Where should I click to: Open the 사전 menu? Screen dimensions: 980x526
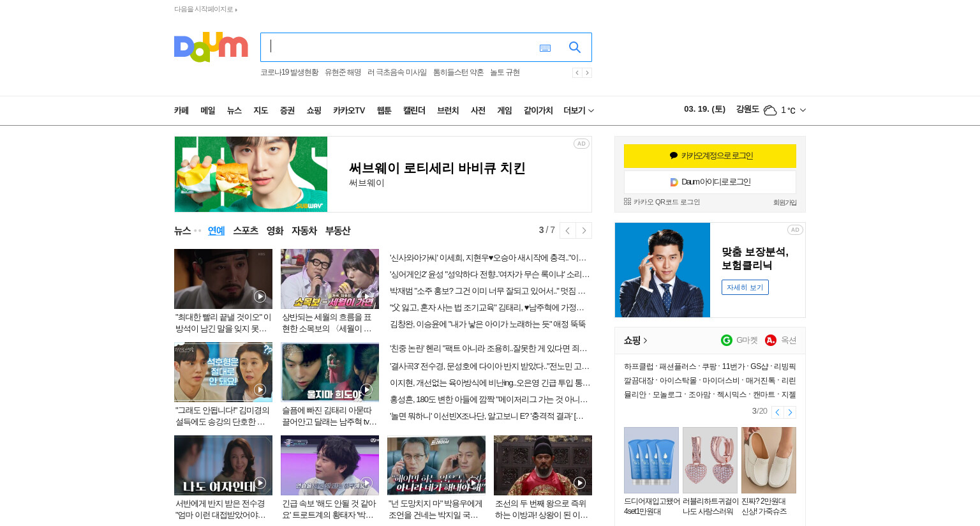[x=478, y=110]
